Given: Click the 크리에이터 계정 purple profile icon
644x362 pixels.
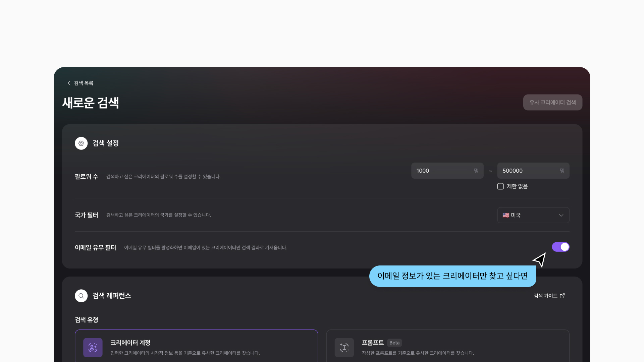Looking at the screenshot, I should tap(93, 347).
